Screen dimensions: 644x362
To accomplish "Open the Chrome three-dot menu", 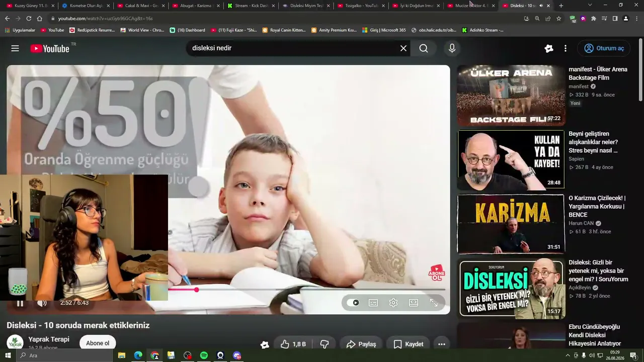I will point(636,19).
